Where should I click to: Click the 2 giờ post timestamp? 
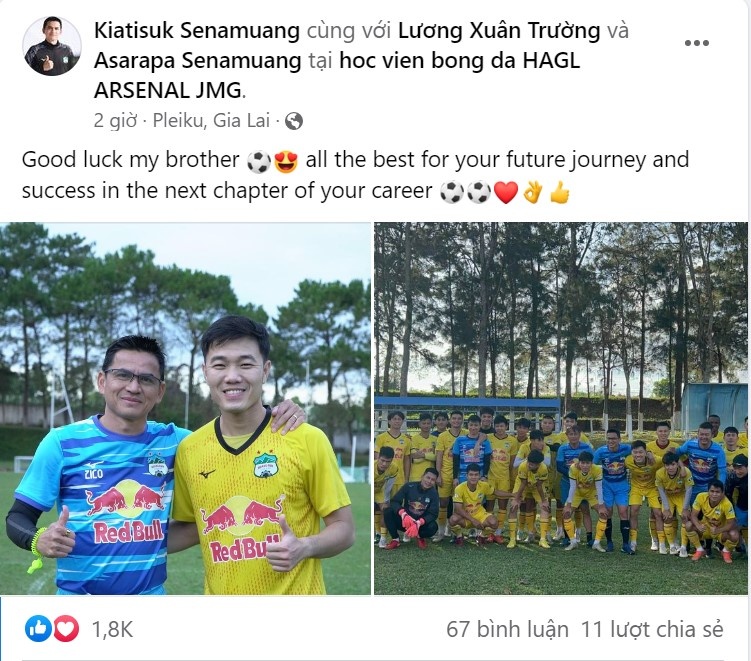(115, 121)
